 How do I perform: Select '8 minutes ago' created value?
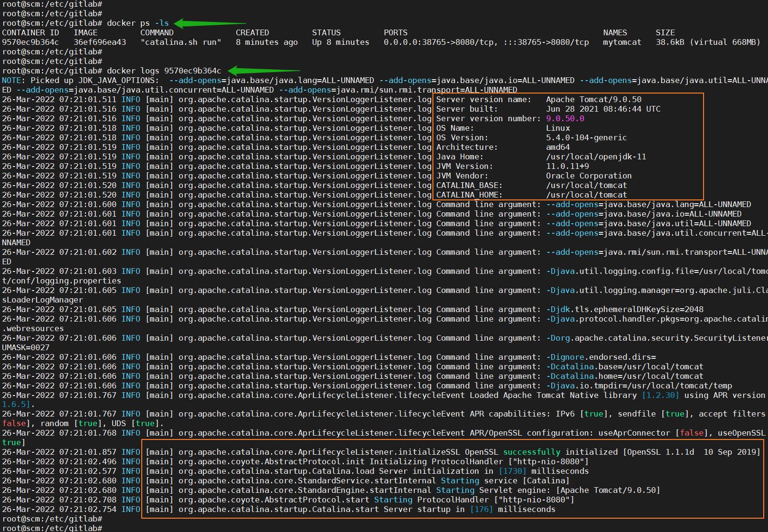click(x=267, y=42)
